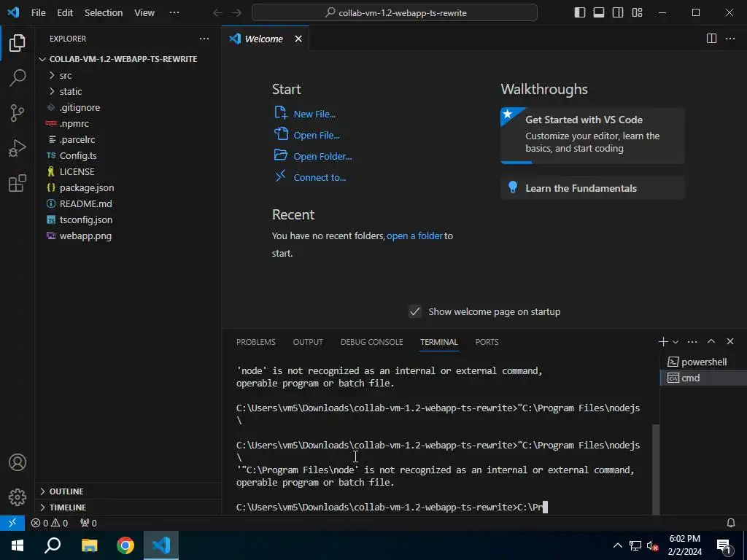747x560 pixels.
Task: Switch to the DEBUG CONSOLE tab
Action: tap(371, 342)
